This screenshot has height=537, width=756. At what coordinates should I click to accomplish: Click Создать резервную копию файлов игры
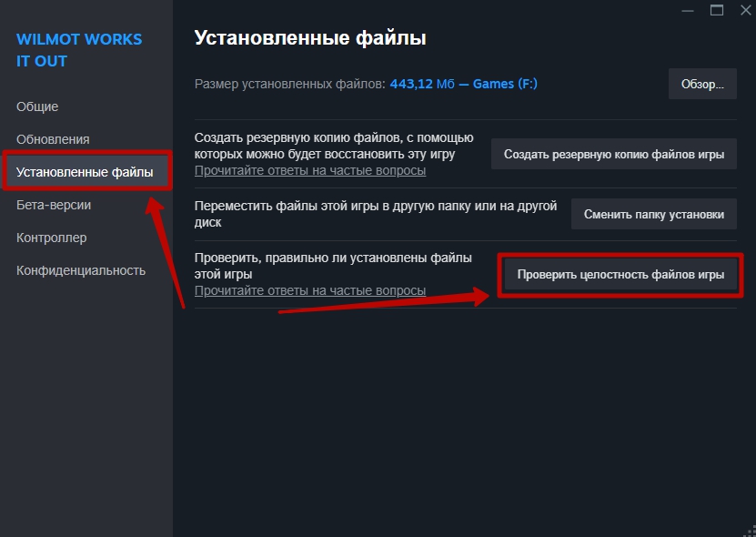point(614,155)
